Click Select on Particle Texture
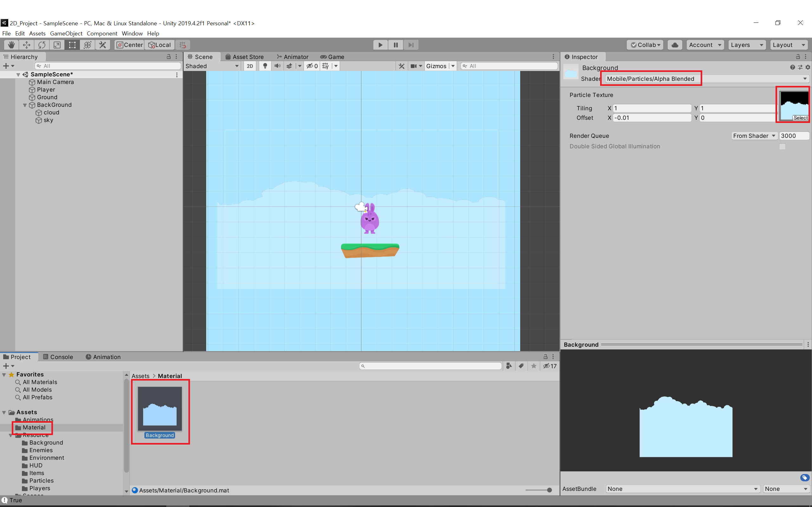Screen dimensions: 812x507 [x=800, y=118]
